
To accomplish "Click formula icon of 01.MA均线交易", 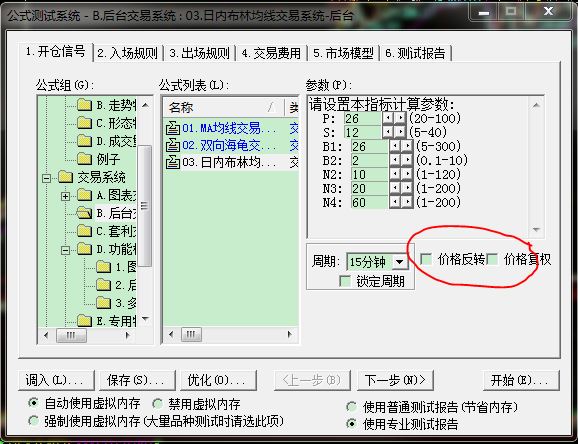I will coord(173,128).
